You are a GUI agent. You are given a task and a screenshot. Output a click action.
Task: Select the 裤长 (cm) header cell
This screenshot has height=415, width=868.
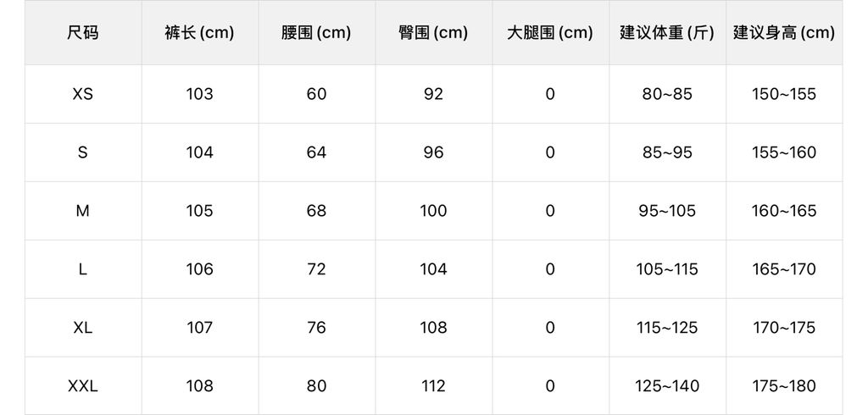pos(200,33)
